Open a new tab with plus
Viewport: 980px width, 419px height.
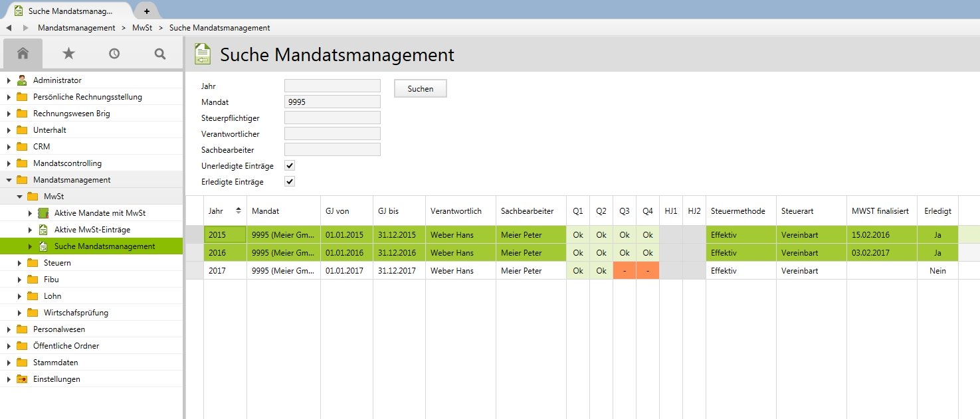[x=146, y=11]
